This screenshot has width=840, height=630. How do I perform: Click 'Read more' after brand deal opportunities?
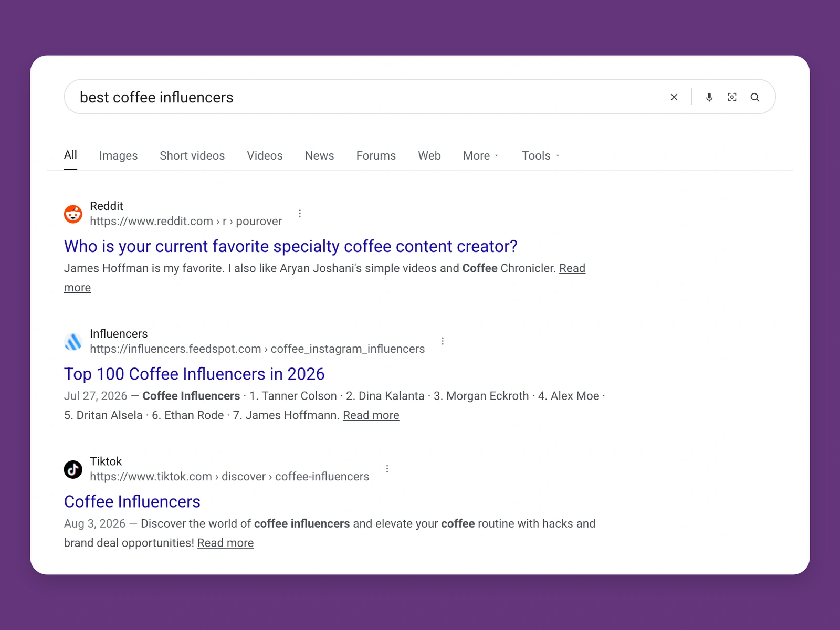(x=225, y=543)
